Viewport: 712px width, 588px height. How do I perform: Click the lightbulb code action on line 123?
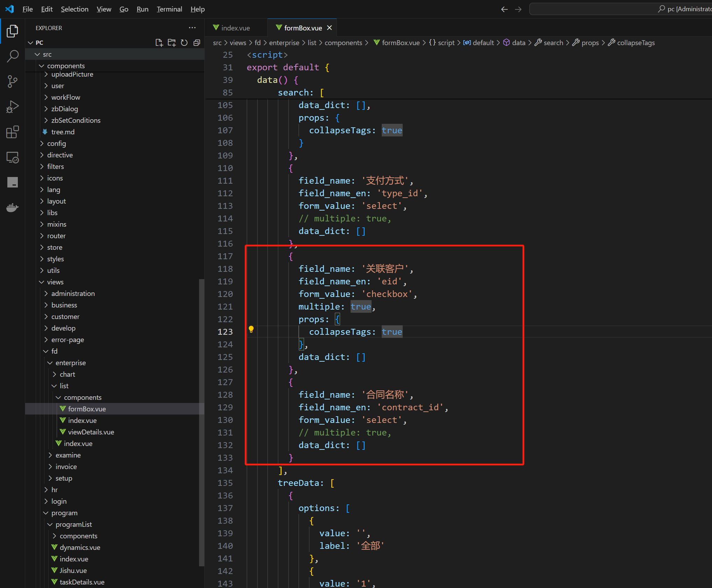tap(251, 329)
